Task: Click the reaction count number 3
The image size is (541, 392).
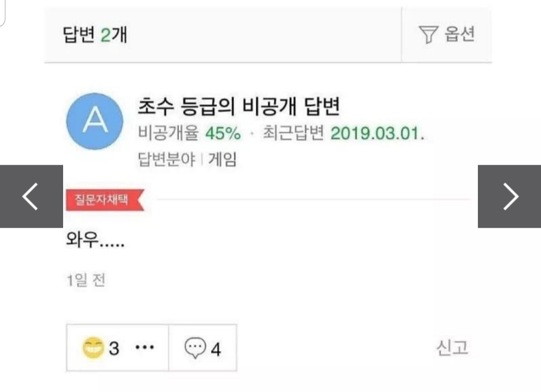Action: click(x=114, y=348)
